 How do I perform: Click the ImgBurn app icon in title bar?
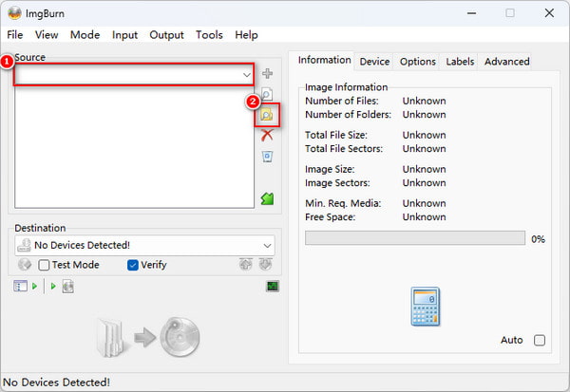[15, 13]
